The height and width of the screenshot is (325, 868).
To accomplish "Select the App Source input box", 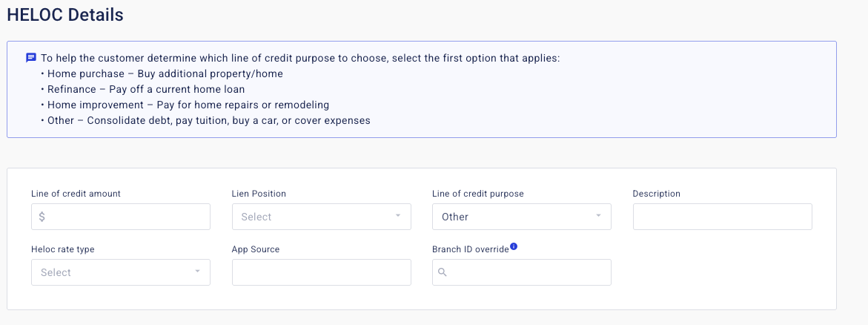I will click(x=321, y=272).
